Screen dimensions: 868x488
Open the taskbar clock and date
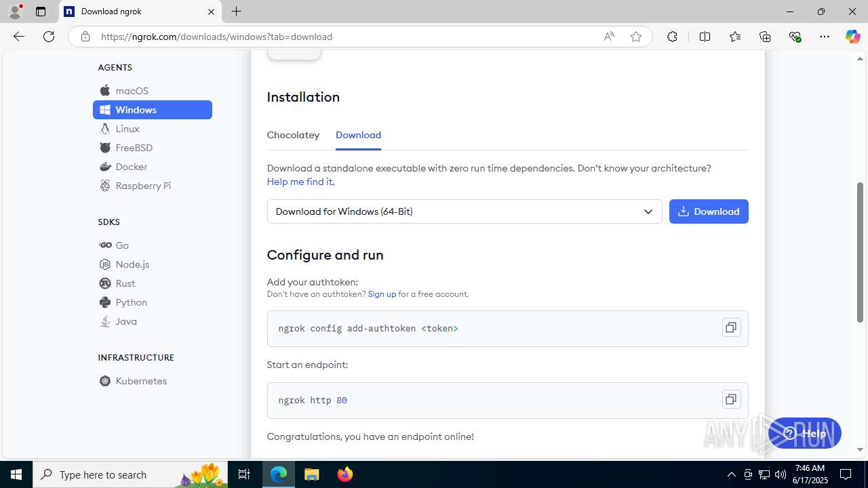(810, 474)
